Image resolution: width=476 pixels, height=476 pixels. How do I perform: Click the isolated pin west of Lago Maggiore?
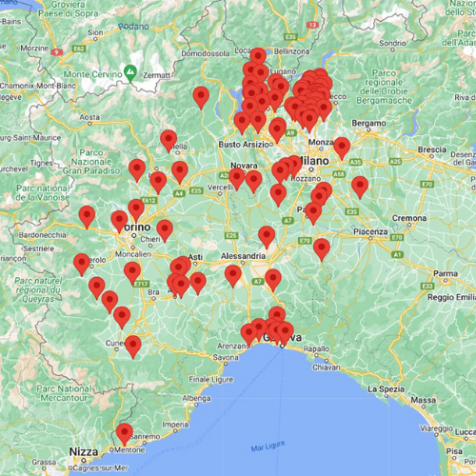tap(201, 98)
